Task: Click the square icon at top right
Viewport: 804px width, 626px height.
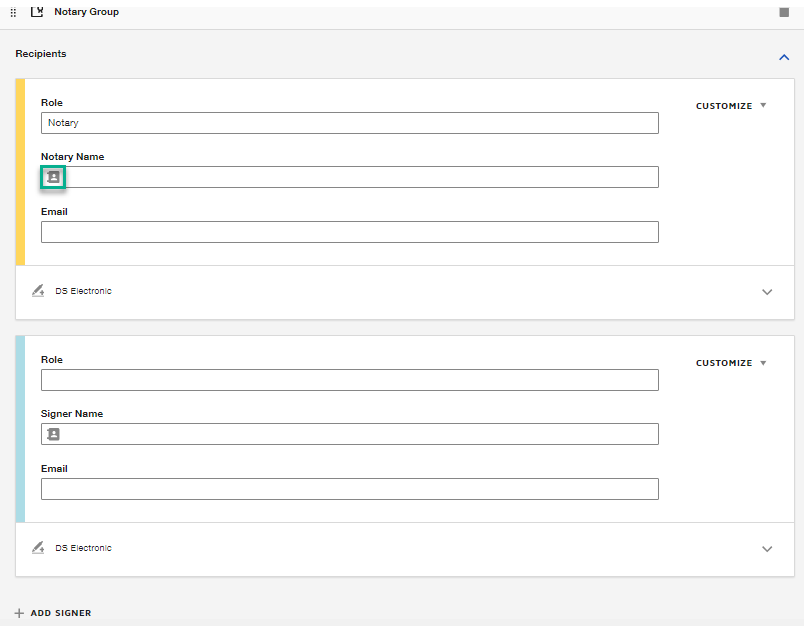Action: click(x=786, y=11)
